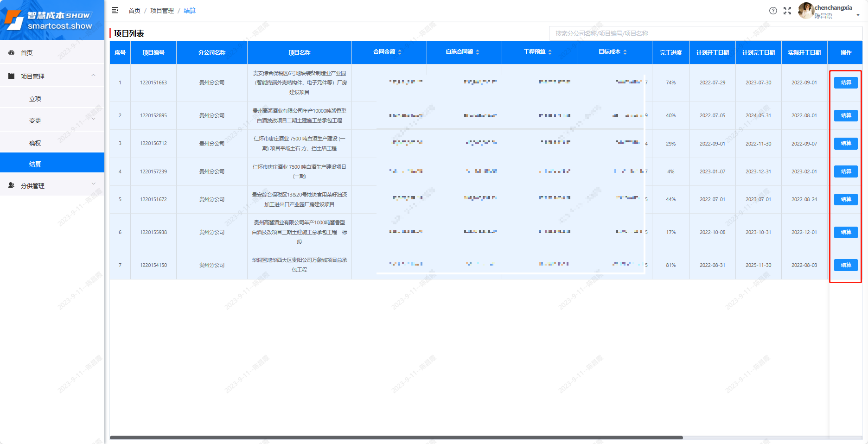Toggle fullscreen mode icon
Image resolution: width=868 pixels, height=444 pixels.
(787, 11)
